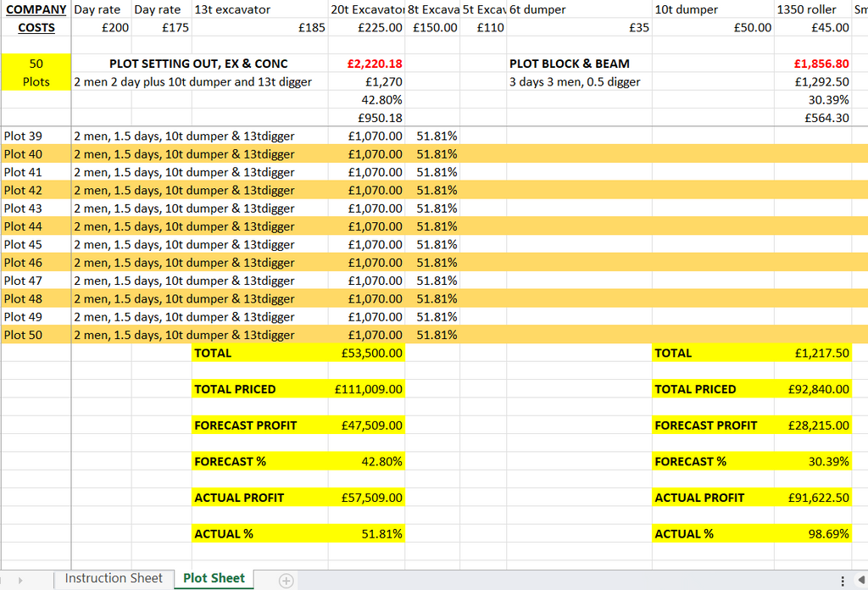Click the £175 day rate cell
868x590 pixels.
coord(162,28)
